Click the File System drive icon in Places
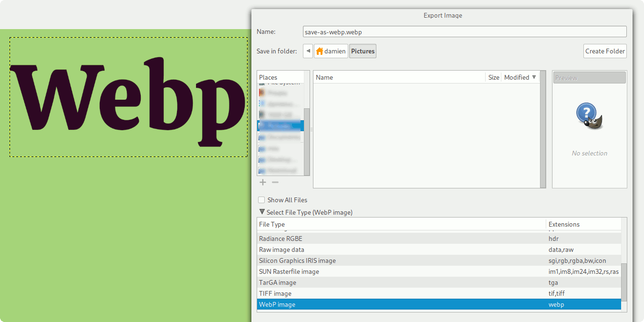The height and width of the screenshot is (322, 644). (262, 82)
